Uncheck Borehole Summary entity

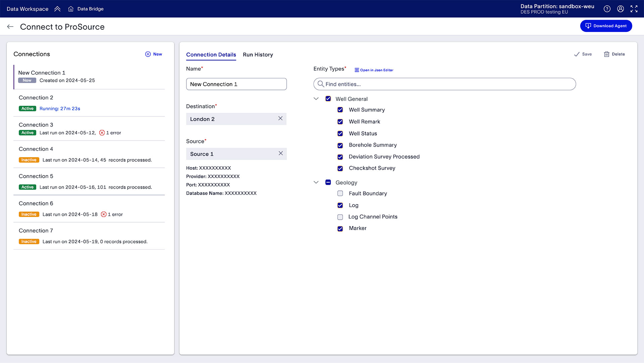click(340, 145)
